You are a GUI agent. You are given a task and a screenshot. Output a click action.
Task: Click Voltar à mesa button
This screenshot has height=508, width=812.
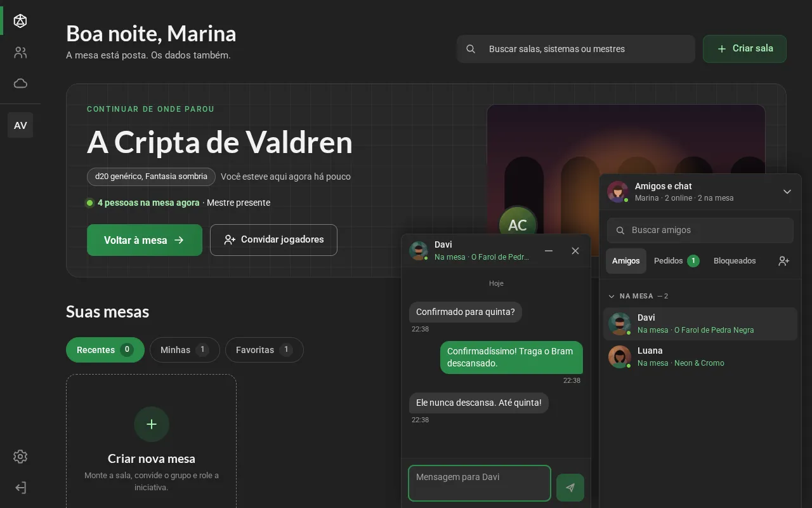[145, 240]
